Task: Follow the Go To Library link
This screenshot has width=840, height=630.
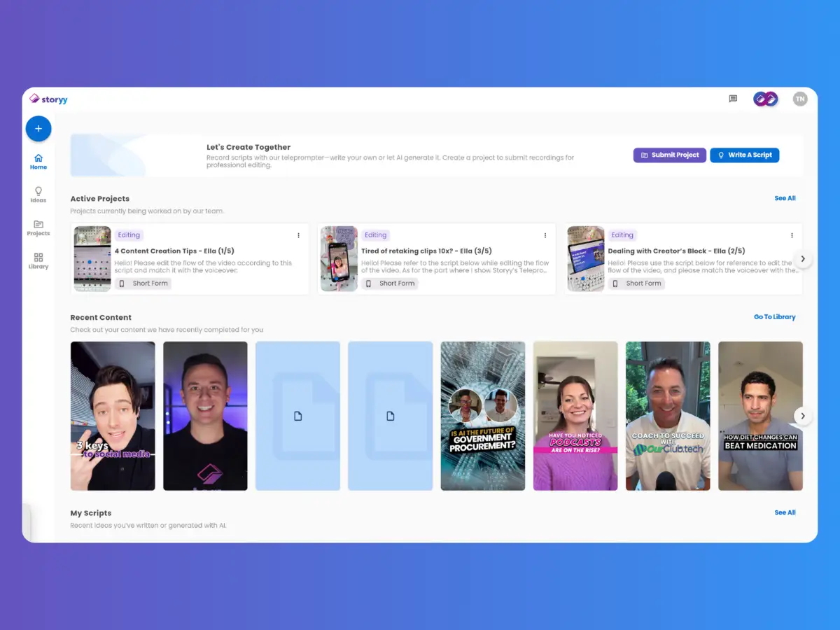Action: point(774,317)
